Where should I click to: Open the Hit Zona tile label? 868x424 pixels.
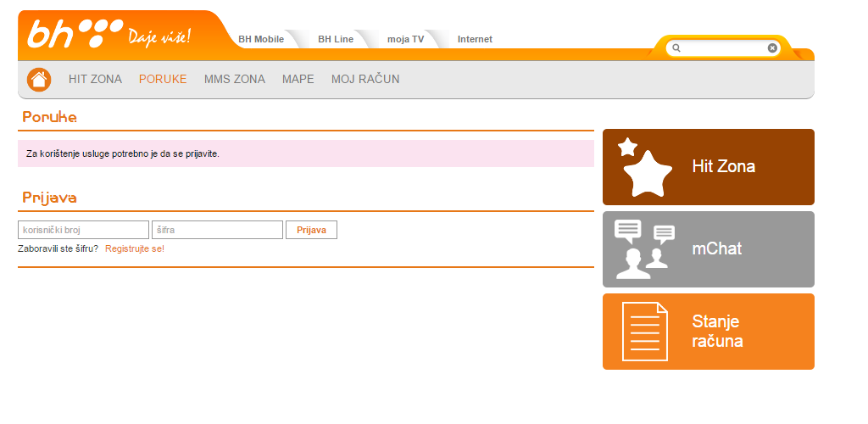click(724, 166)
